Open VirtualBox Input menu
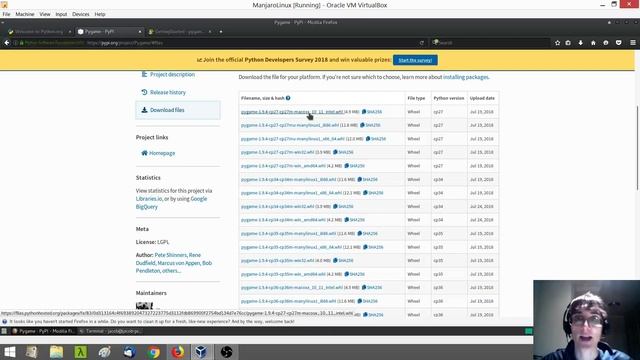 pos(61,14)
